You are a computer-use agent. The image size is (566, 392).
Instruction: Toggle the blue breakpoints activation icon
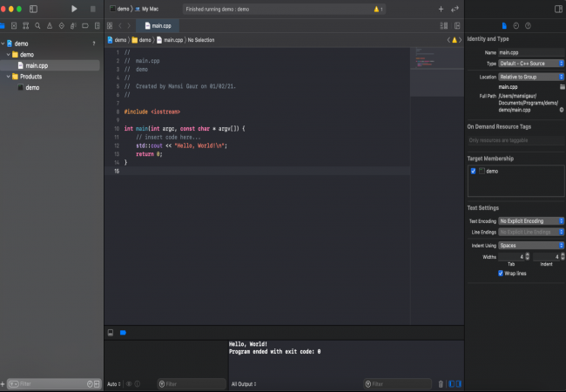click(123, 333)
